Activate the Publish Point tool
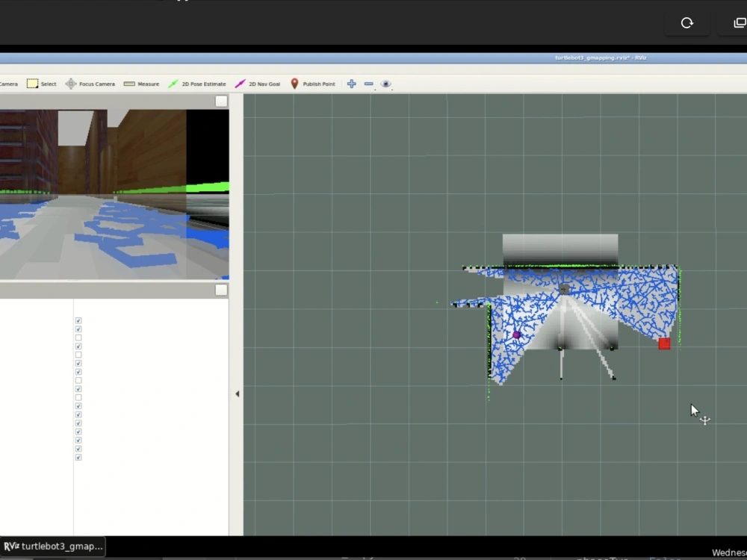This screenshot has width=747, height=560. 312,84
